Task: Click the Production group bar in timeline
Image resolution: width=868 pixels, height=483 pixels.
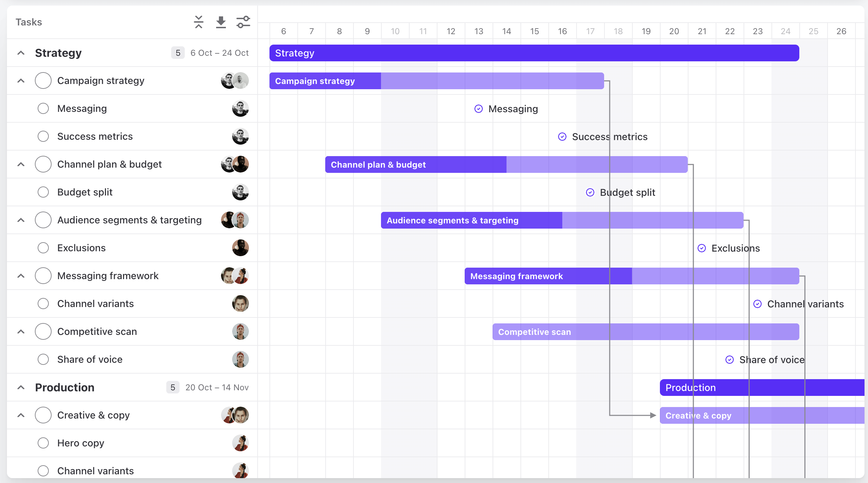Action: (762, 388)
